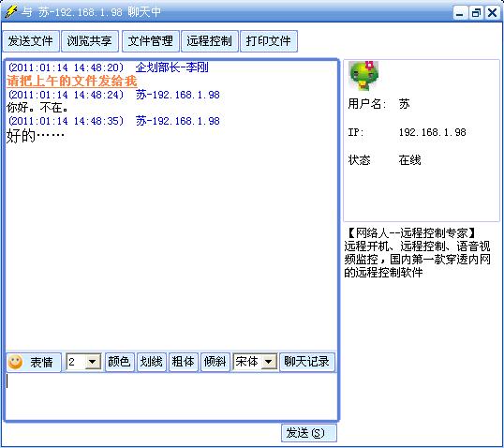Expand the font size dropdown showing 2

click(92, 362)
